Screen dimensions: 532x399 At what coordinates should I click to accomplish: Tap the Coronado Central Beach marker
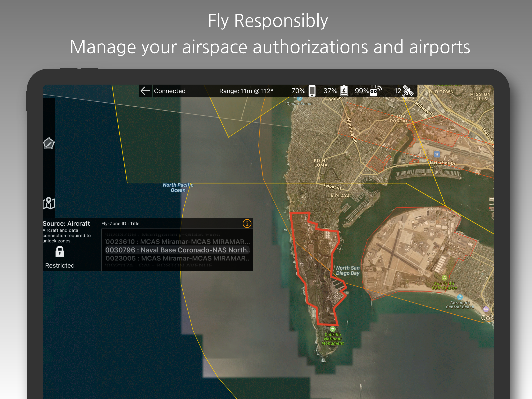click(x=460, y=297)
